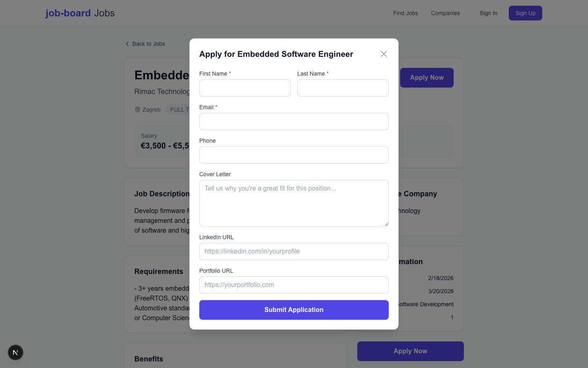This screenshot has width=588, height=368.
Task: Click the circular N avatar
Action: tap(16, 352)
